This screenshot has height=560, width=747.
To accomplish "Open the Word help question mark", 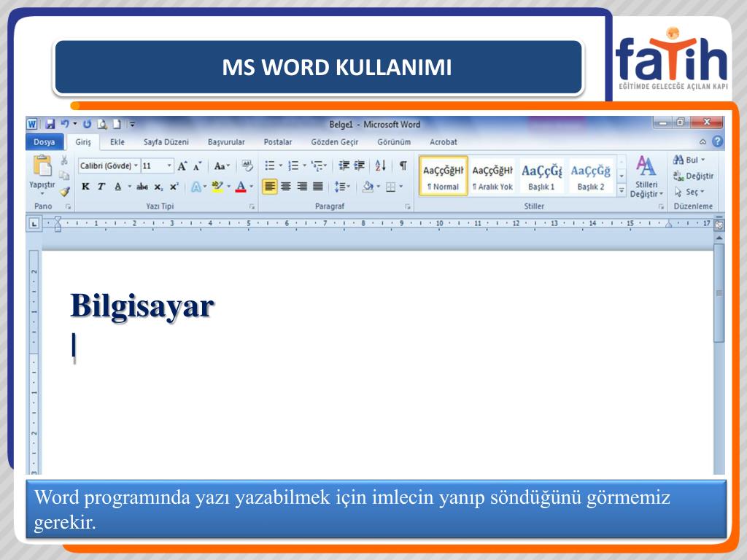I will [x=717, y=141].
